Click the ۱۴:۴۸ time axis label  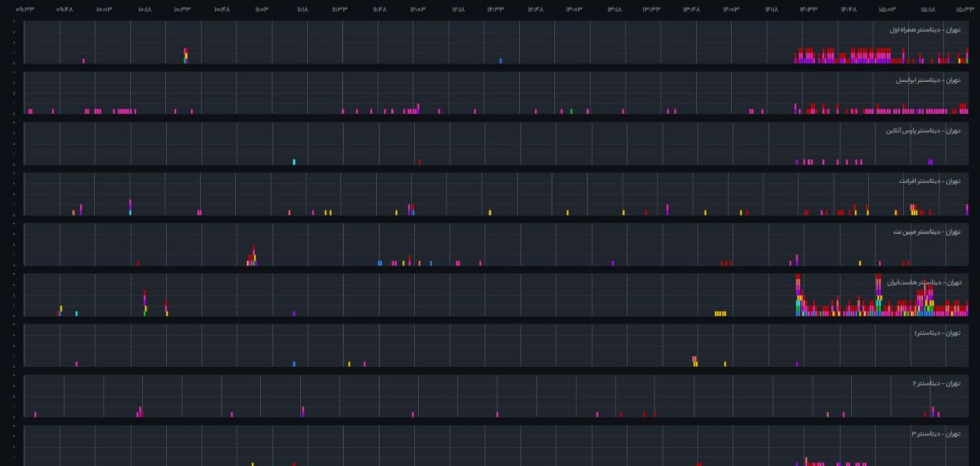[848, 10]
